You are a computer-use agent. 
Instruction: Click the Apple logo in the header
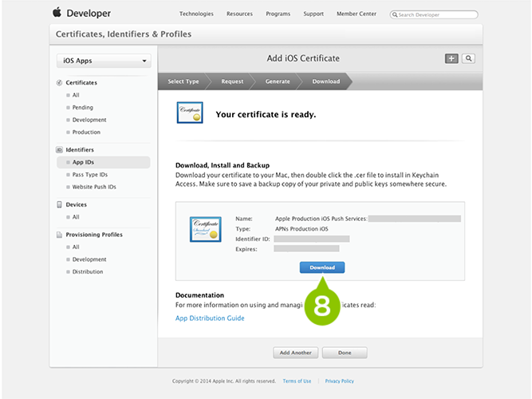[x=57, y=12]
